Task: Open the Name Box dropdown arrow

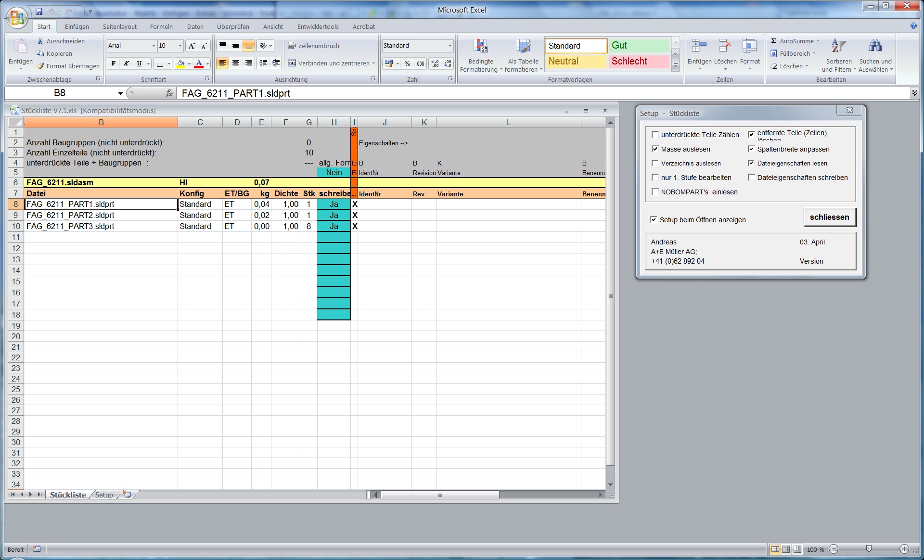Action: pyautogui.click(x=120, y=93)
